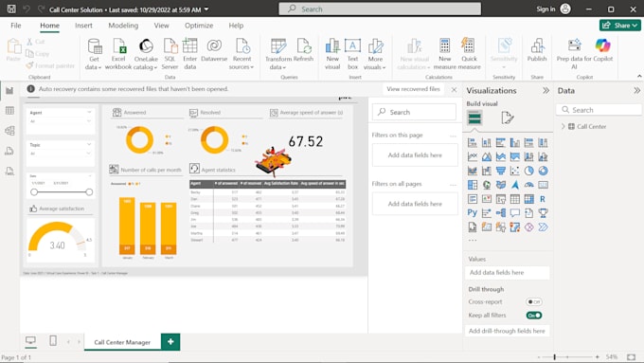Viewport: 644px width, 363px height.
Task: Open Dataverse connector
Action: 214,50
